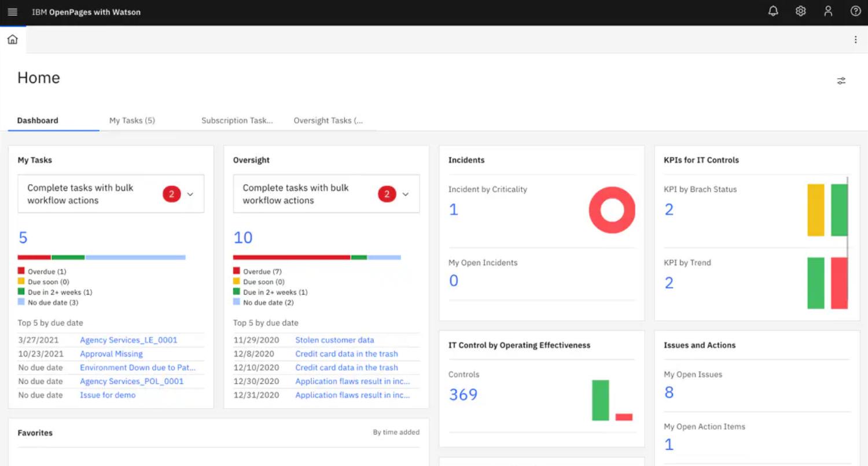Open the notifications bell
868x466 pixels.
[773, 12]
